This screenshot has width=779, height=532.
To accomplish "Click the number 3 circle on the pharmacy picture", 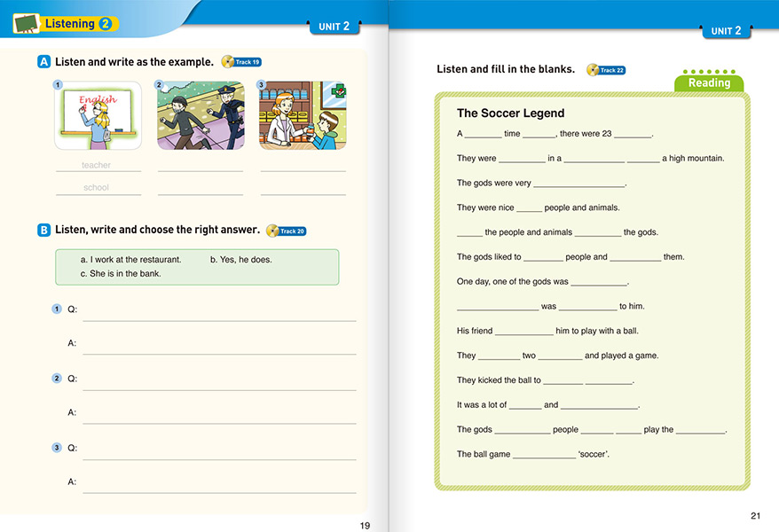I will tap(262, 85).
